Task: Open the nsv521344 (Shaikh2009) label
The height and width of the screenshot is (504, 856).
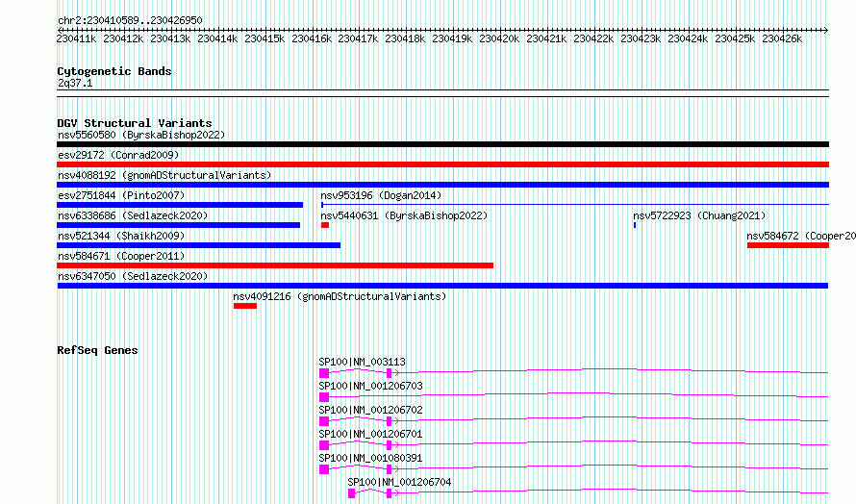Action: [121, 236]
